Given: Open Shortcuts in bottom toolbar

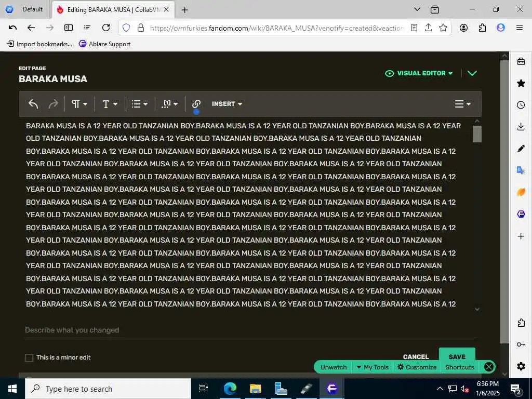Looking at the screenshot, I should [460, 367].
